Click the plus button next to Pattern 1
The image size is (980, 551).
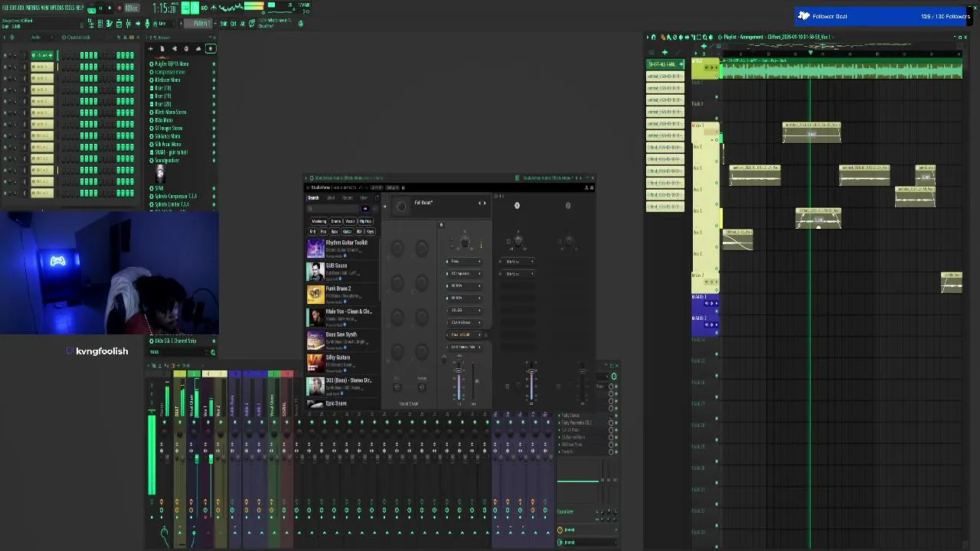pos(215,24)
